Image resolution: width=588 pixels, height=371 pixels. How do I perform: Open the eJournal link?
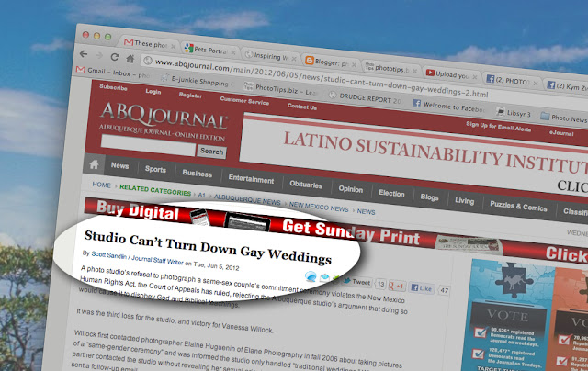pyautogui.click(x=561, y=133)
